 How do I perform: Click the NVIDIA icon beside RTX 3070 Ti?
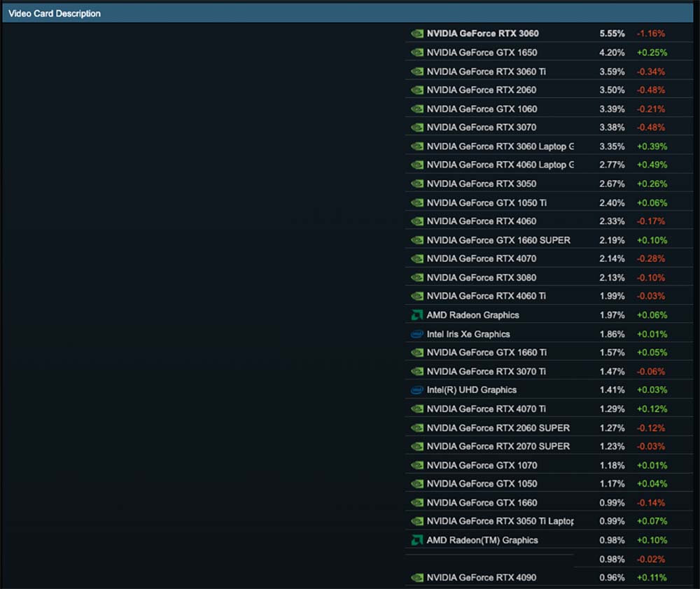[417, 371]
